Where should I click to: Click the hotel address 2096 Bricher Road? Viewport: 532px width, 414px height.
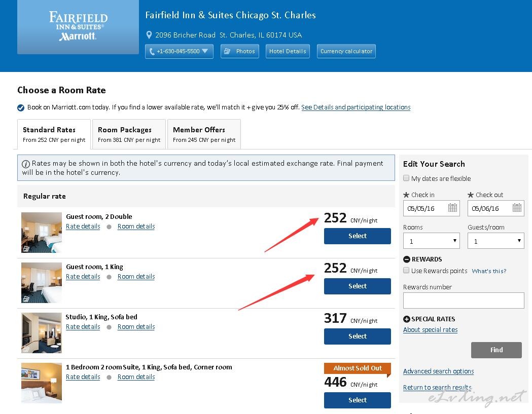pyautogui.click(x=228, y=35)
